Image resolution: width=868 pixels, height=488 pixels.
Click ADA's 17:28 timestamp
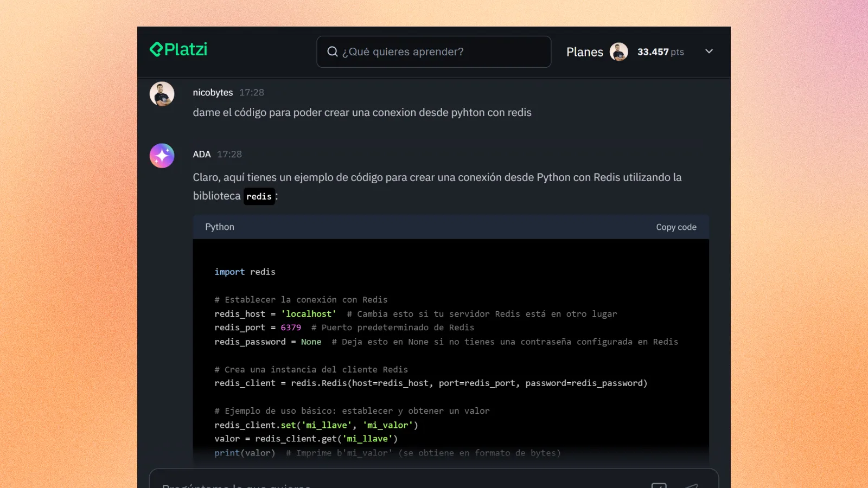229,155
